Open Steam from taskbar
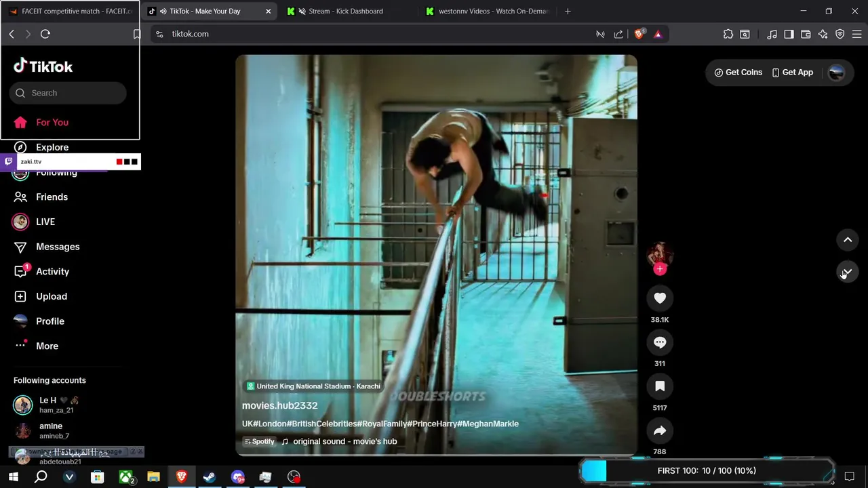 210,476
